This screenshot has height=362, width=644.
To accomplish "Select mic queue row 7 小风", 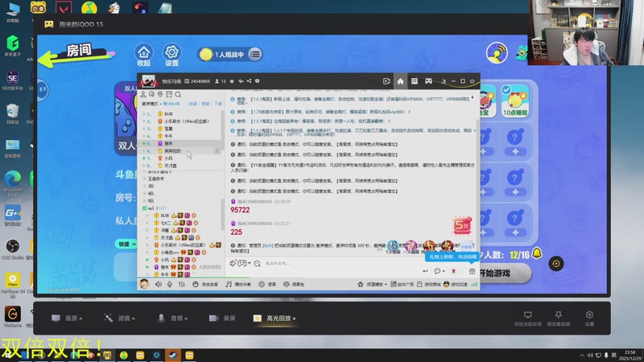I will [181, 158].
